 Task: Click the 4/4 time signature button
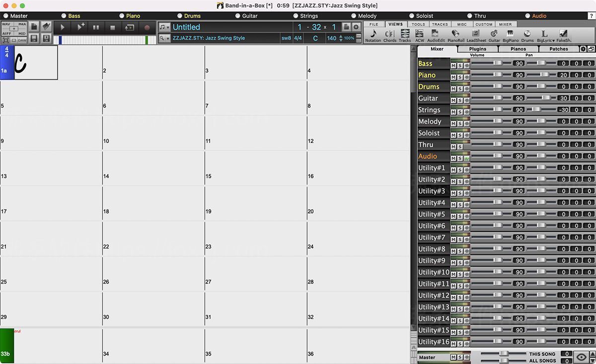298,38
